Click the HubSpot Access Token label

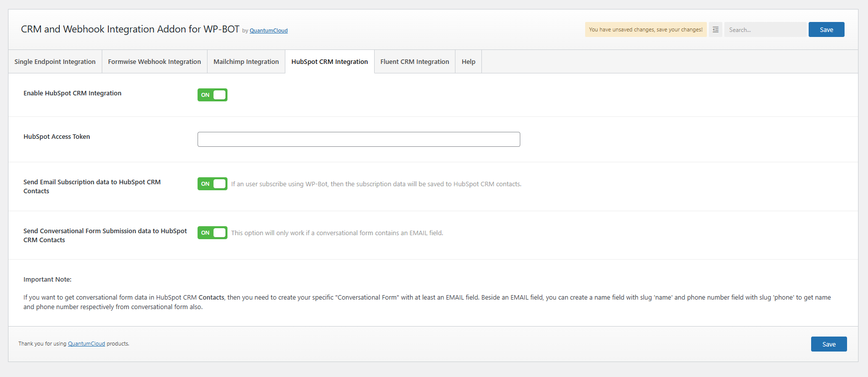coord(57,137)
